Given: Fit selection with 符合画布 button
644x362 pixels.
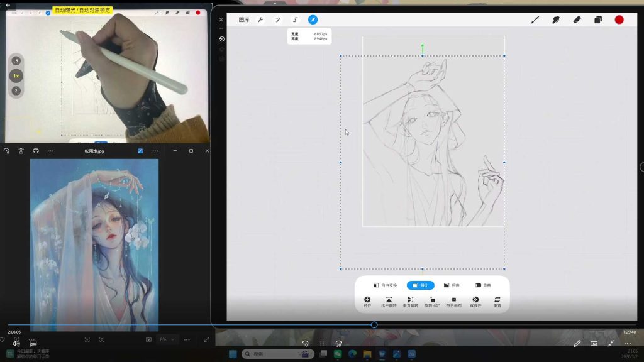Looking at the screenshot, I should click(454, 302).
